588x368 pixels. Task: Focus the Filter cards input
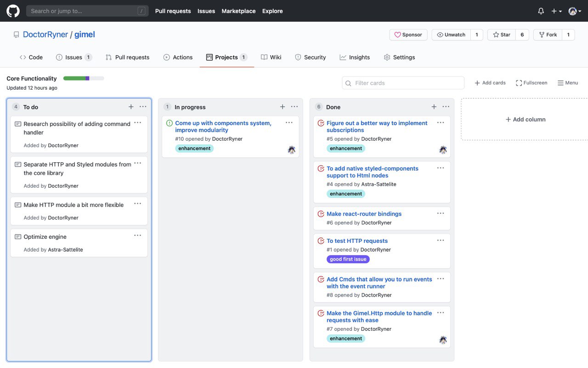tap(403, 83)
